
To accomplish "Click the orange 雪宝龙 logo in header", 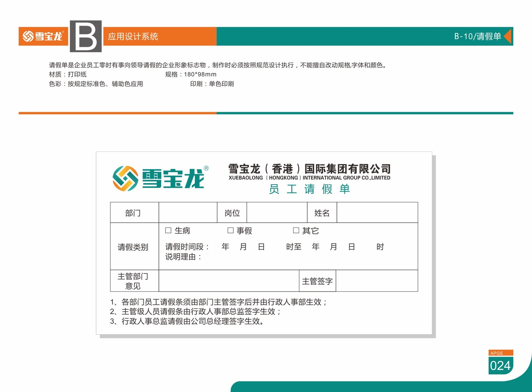I will tap(43, 36).
